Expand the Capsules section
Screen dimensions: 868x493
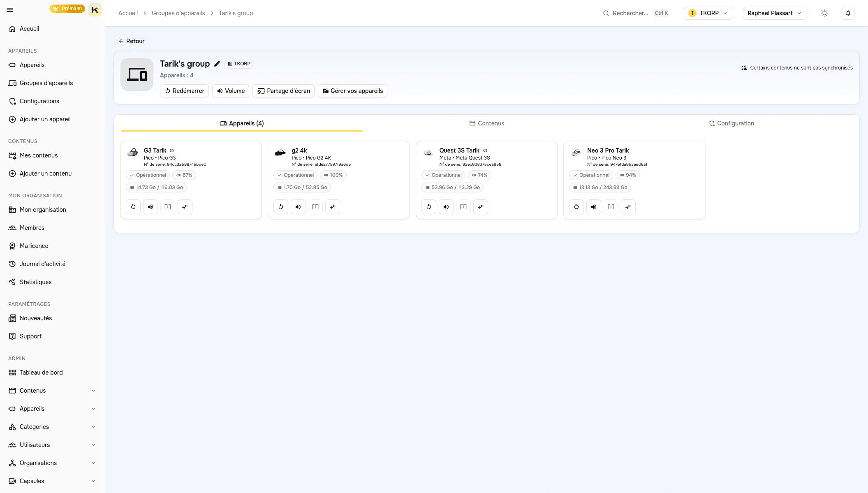point(52,481)
